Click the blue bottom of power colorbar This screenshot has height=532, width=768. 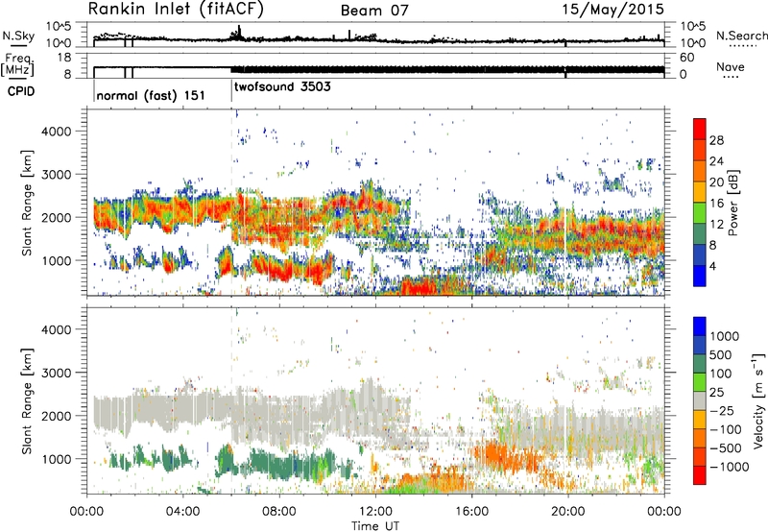700,276
